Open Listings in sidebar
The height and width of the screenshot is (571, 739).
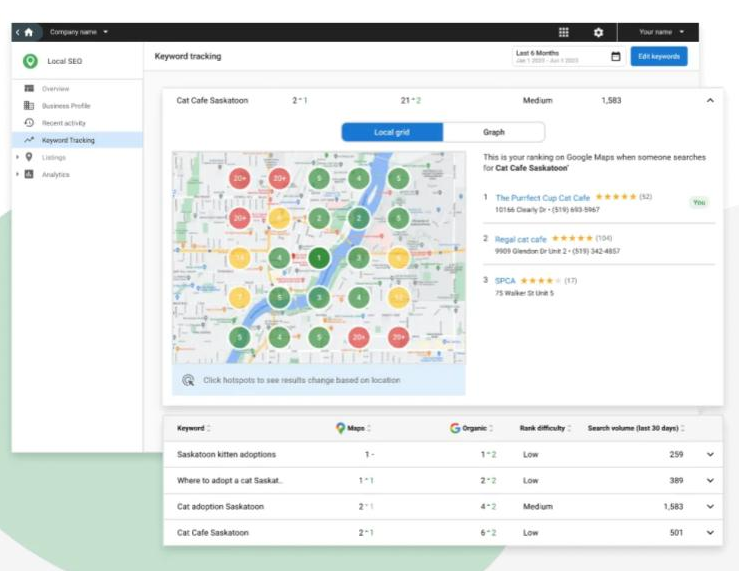coord(54,157)
